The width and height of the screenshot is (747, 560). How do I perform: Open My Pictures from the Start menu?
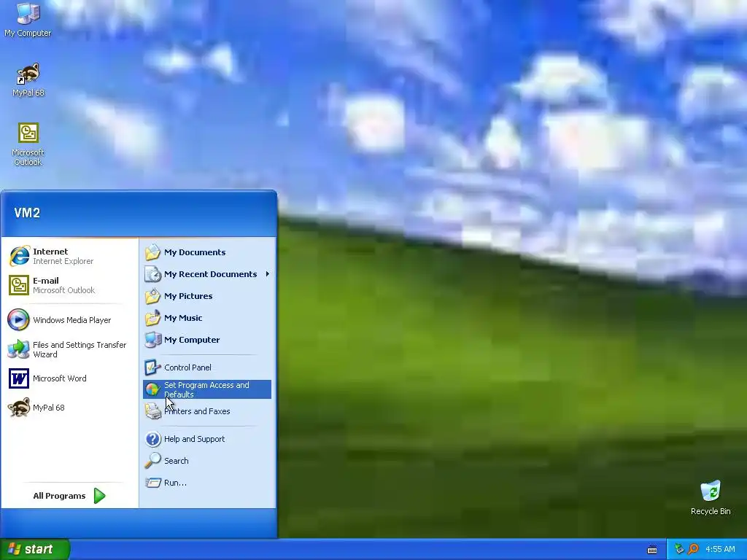pos(207,296)
